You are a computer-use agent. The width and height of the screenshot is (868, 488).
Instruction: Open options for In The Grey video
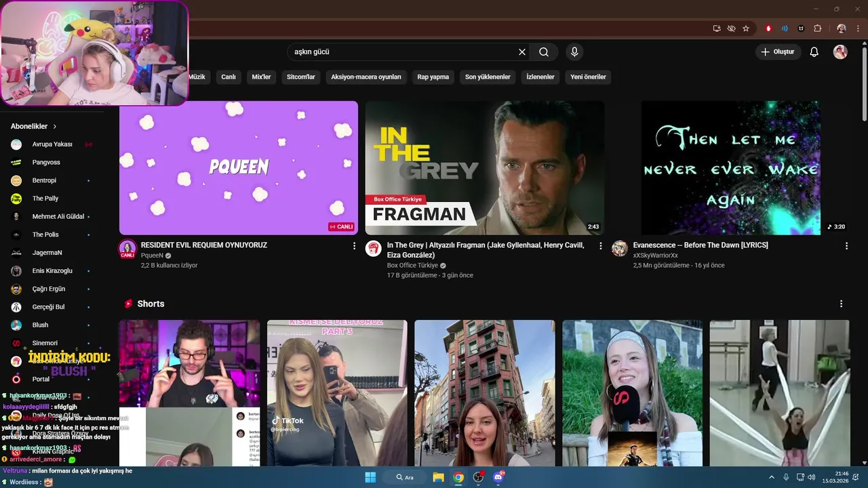pos(600,246)
